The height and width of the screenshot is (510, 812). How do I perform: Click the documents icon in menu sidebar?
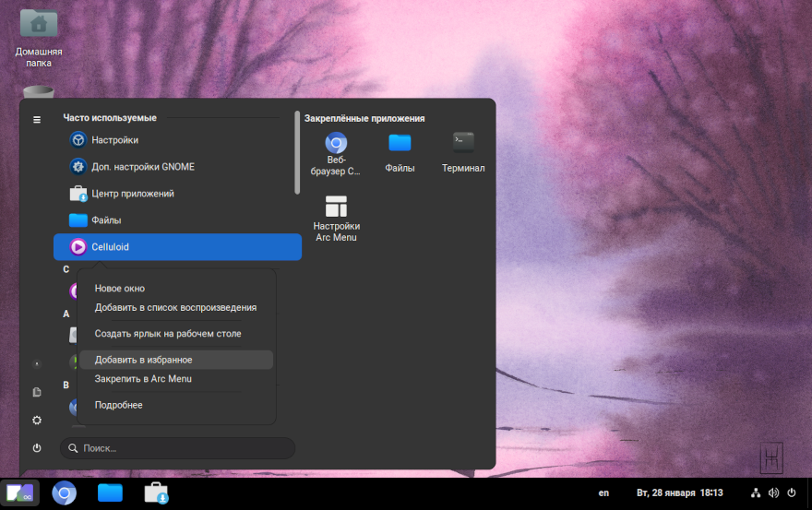pos(37,392)
